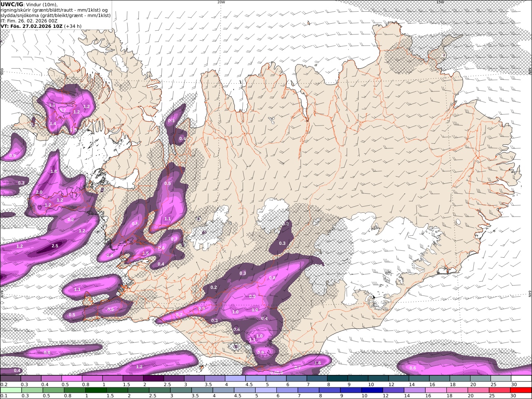This screenshot has width=532, height=399.
Task: Click the '2.5' precipitation value on the map
Action: tap(55, 246)
